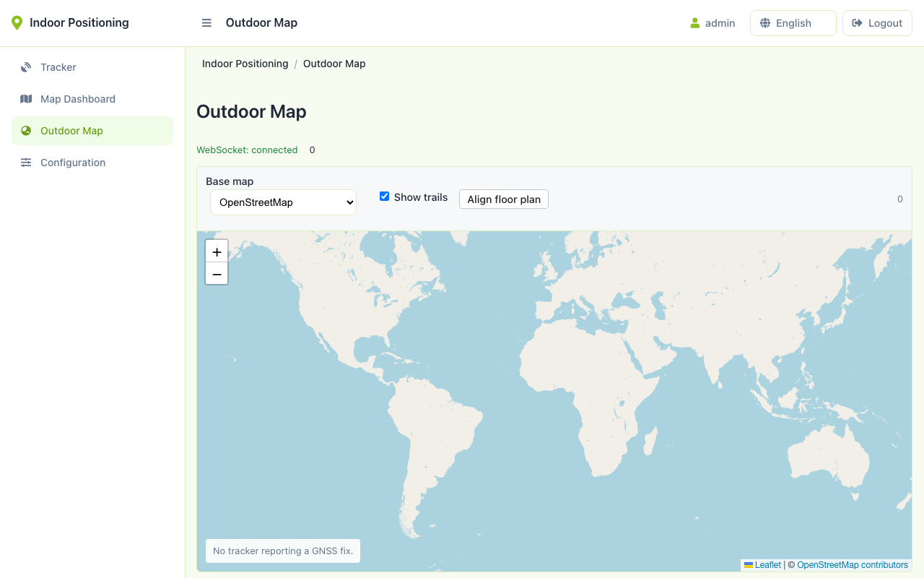Click the green location pin logo icon
Viewport: 924px width, 578px height.
[x=17, y=23]
